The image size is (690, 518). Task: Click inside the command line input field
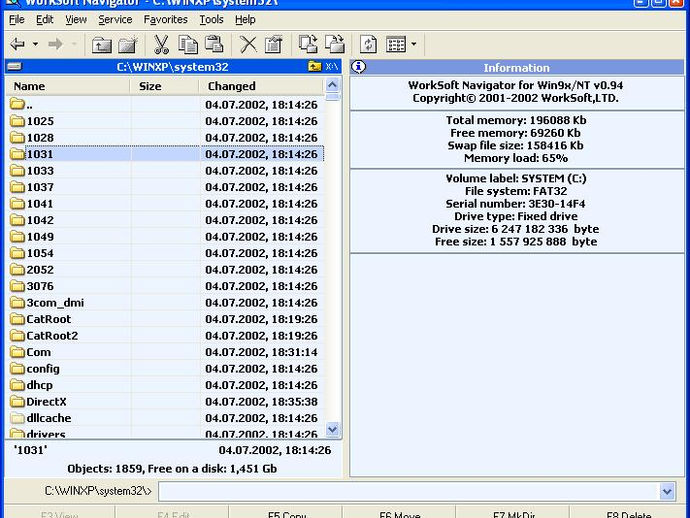pos(409,491)
